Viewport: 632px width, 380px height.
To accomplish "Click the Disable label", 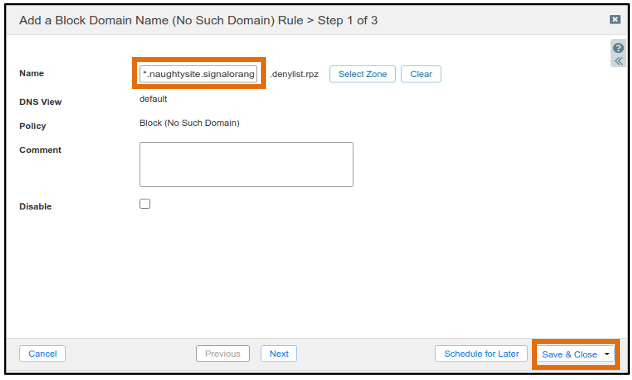I will (35, 207).
